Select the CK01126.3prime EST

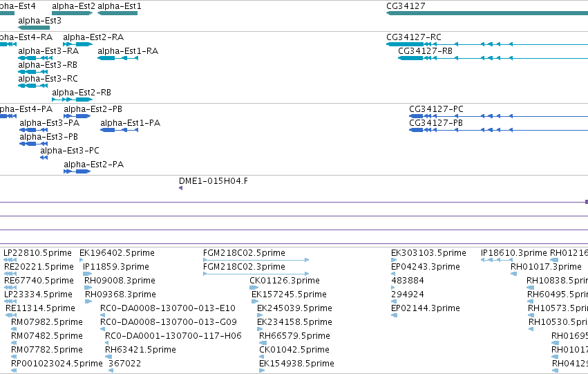(x=254, y=288)
